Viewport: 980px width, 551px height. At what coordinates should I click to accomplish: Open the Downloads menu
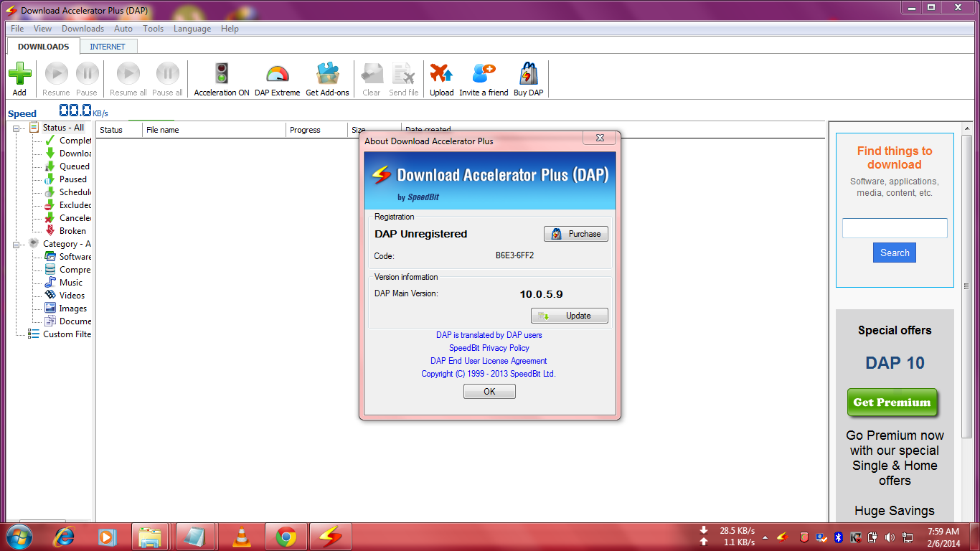pyautogui.click(x=83, y=29)
